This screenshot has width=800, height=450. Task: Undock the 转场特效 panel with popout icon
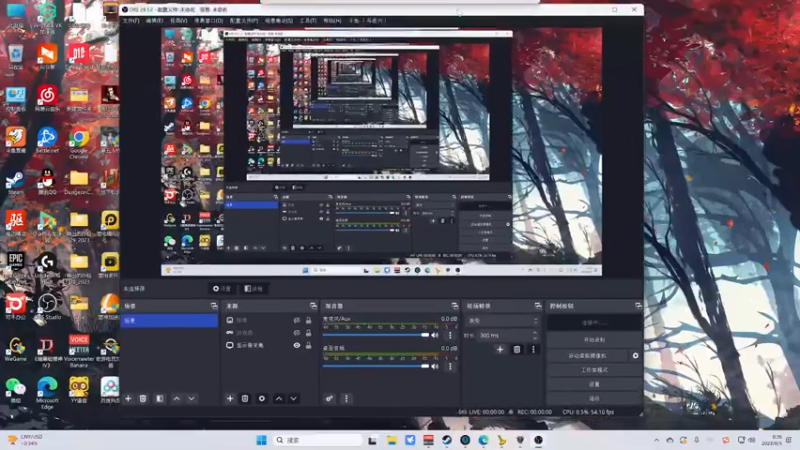(538, 306)
